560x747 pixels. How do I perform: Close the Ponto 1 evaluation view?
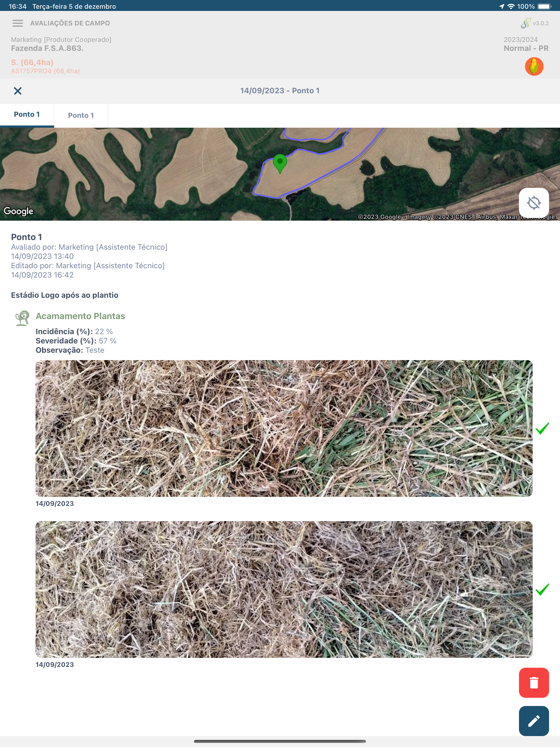click(17, 91)
